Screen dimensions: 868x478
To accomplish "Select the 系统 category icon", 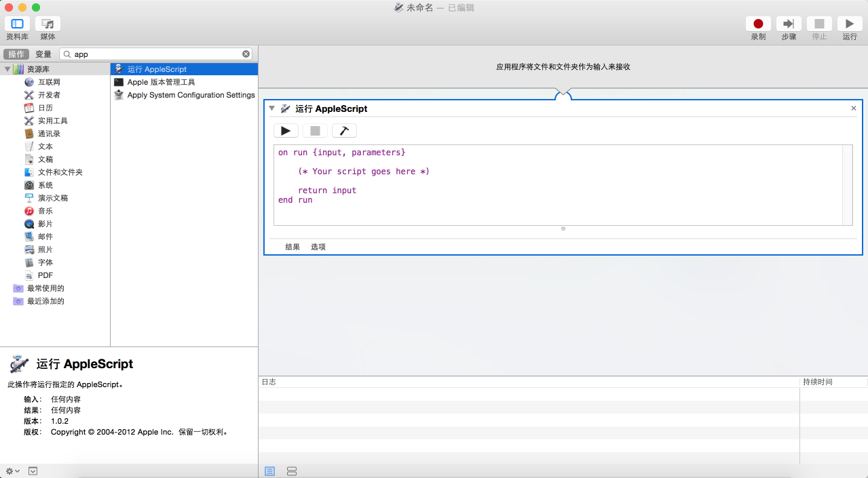I will point(29,185).
